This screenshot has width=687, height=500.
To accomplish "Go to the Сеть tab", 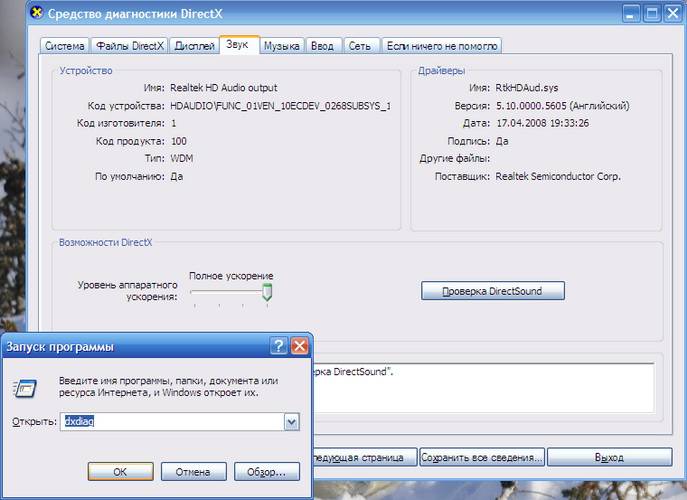I will (x=360, y=46).
